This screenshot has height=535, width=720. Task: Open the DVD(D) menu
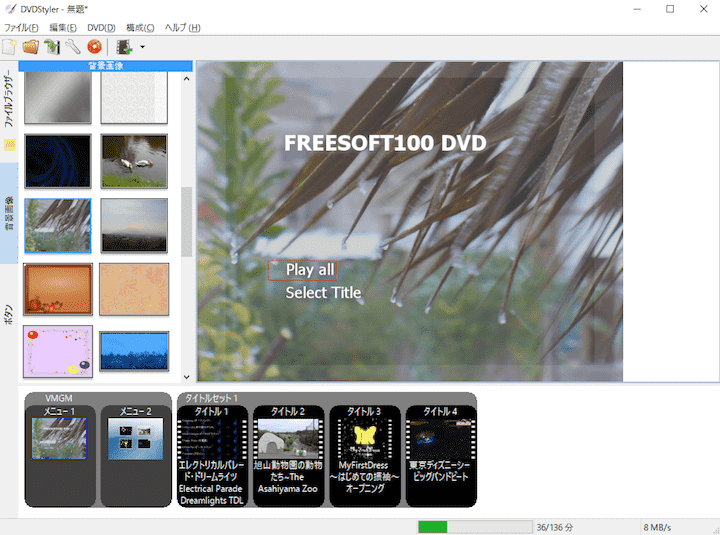pyautogui.click(x=101, y=27)
